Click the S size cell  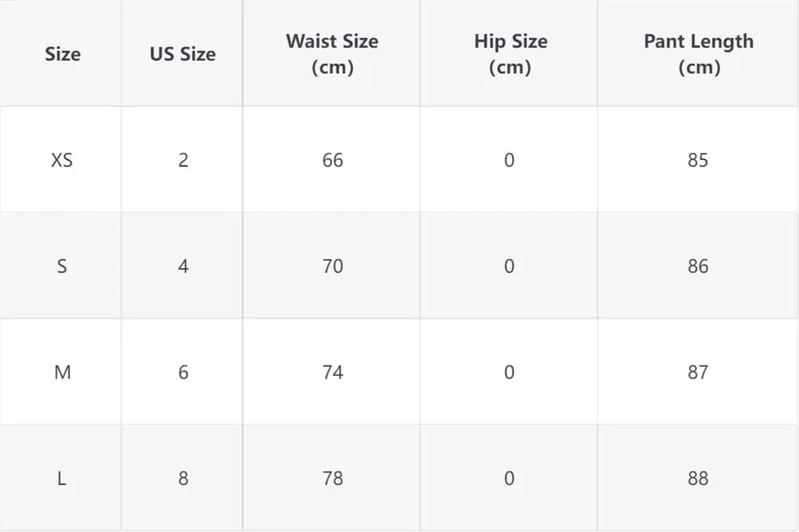click(61, 266)
